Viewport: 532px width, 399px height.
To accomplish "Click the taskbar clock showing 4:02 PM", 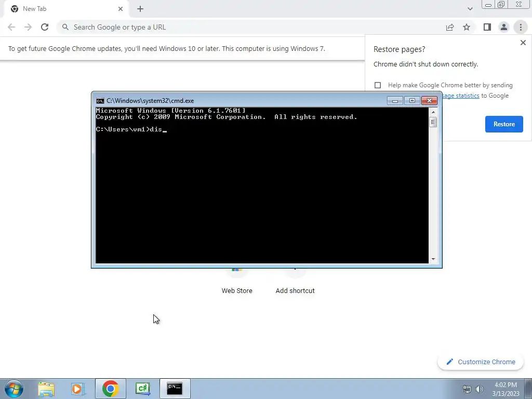I will (x=506, y=389).
